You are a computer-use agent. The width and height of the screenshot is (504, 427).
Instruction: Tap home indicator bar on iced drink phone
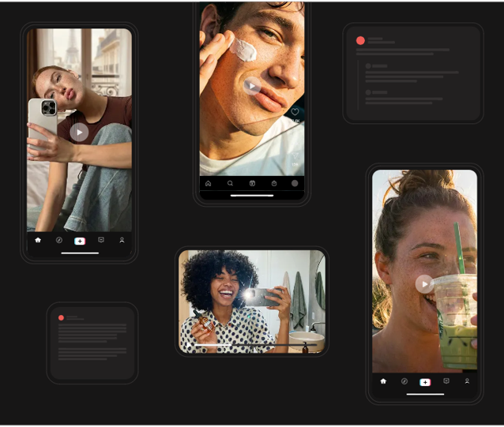425,395
